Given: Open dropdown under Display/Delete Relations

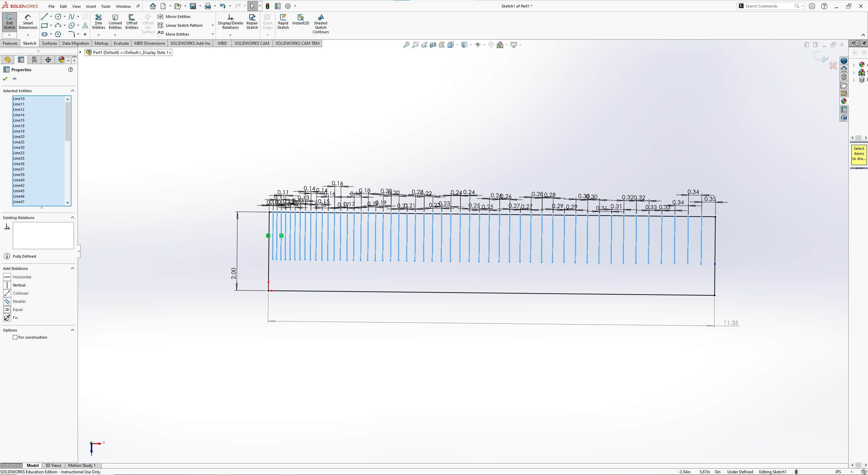Looking at the screenshot, I should [x=230, y=35].
